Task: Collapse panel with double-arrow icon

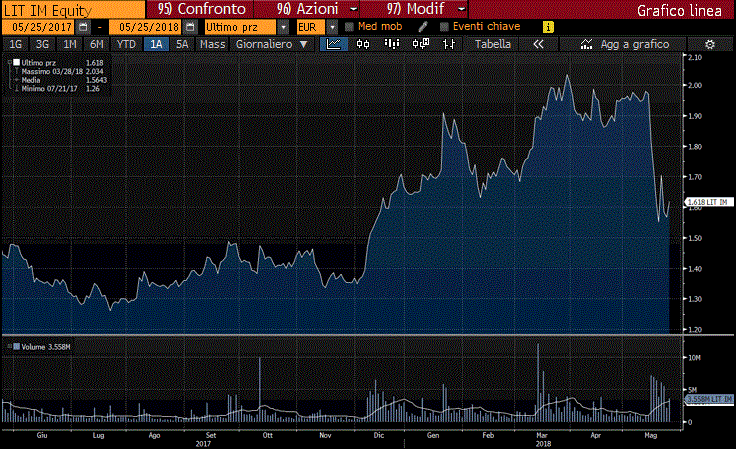Action: tap(538, 44)
